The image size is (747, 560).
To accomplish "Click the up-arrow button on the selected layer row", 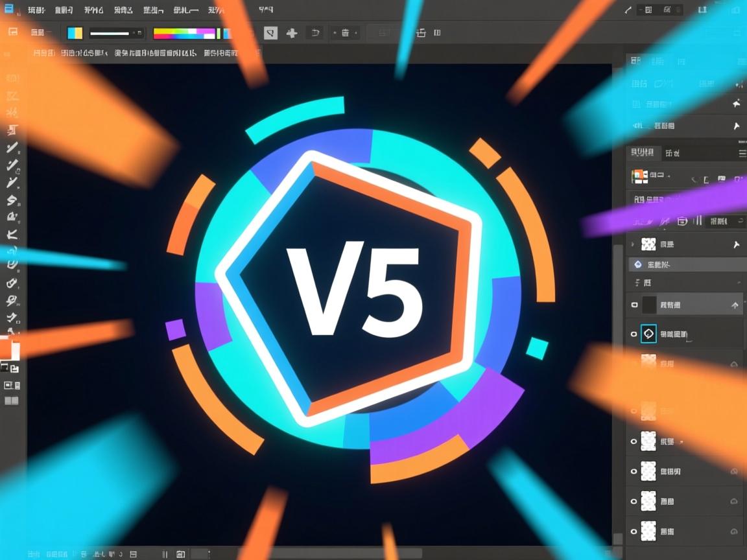I will 735,305.
